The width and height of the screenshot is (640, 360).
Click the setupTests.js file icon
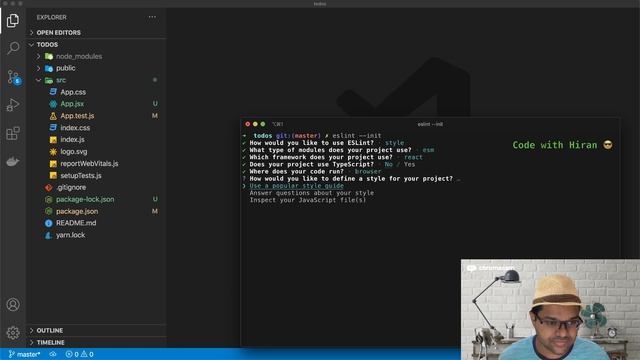[53, 176]
